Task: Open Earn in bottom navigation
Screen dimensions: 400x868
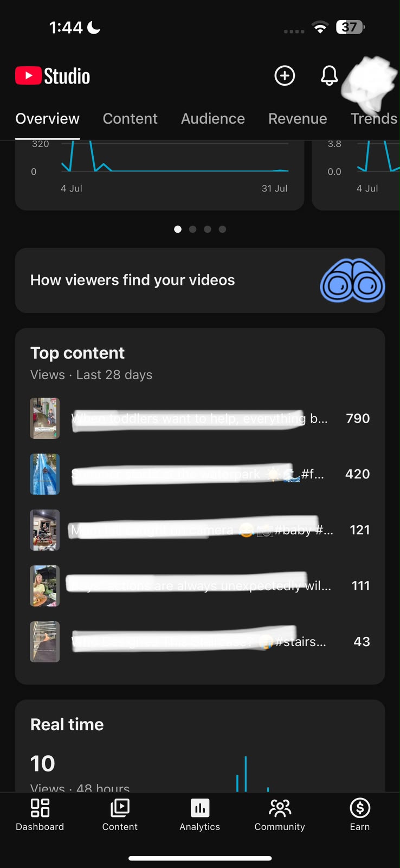Action: (360, 815)
